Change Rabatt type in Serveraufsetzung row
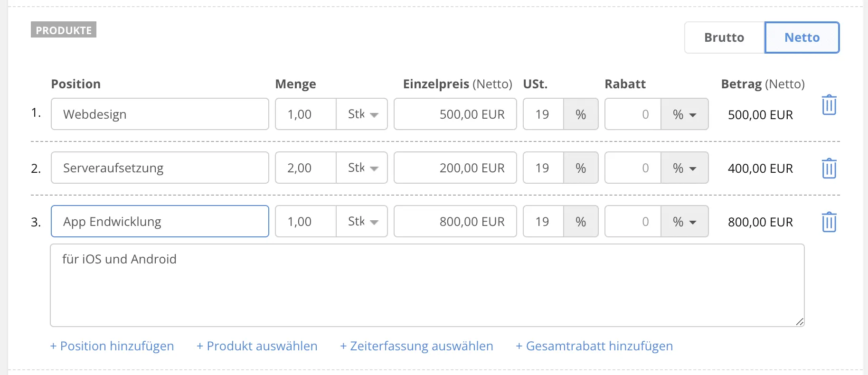This screenshot has height=375, width=868. tap(684, 168)
